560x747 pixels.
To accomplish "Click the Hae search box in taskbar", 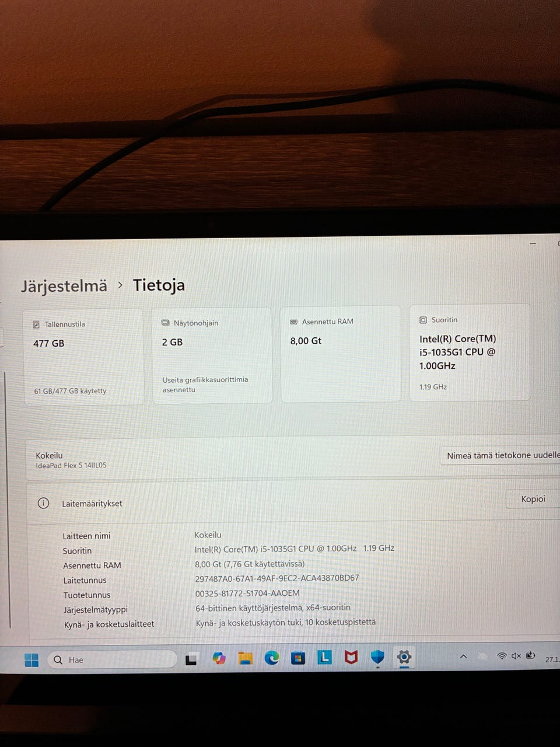I will pos(112,659).
